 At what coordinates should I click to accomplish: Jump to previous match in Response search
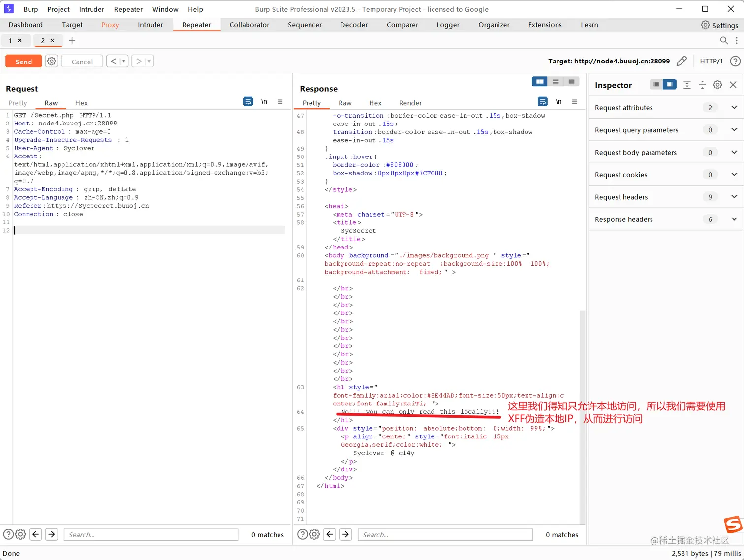coord(330,534)
